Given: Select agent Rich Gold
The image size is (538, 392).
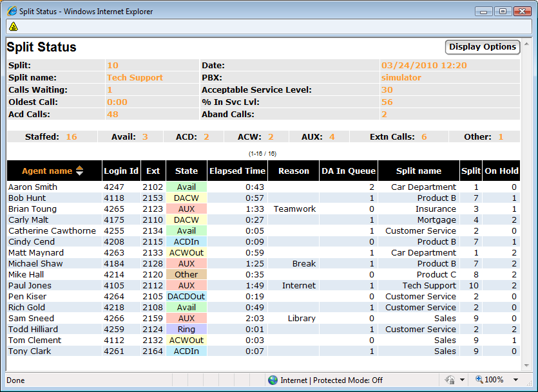Looking at the screenshot, I should 26,308.
